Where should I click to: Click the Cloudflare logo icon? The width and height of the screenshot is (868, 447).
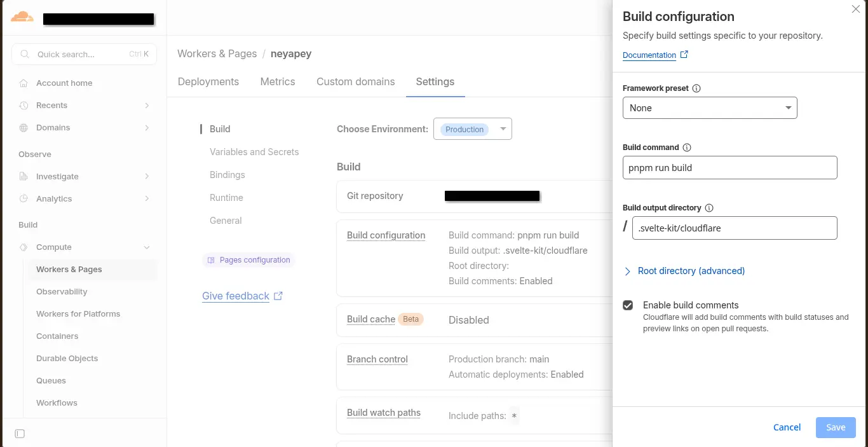[x=22, y=17]
